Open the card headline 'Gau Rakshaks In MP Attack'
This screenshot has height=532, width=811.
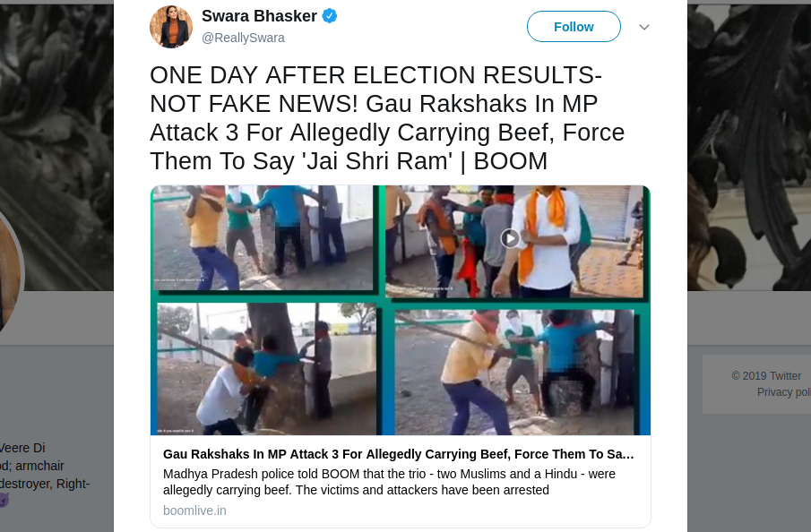click(x=398, y=454)
